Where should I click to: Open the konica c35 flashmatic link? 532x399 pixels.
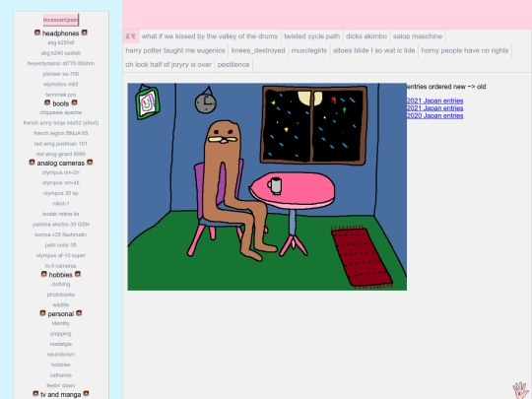click(x=61, y=234)
